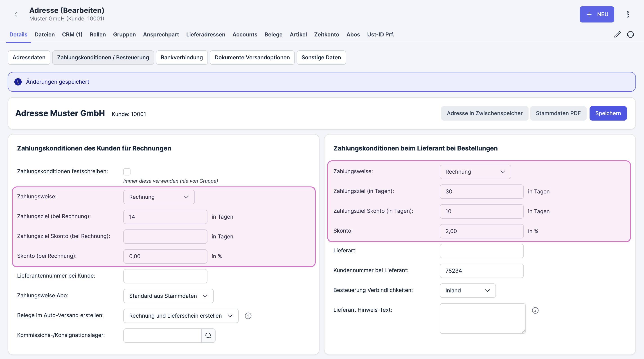Viewport: 644px width, 359px height.
Task: Click info icon beside Lieferant Hinweis-Text
Action: click(x=535, y=310)
